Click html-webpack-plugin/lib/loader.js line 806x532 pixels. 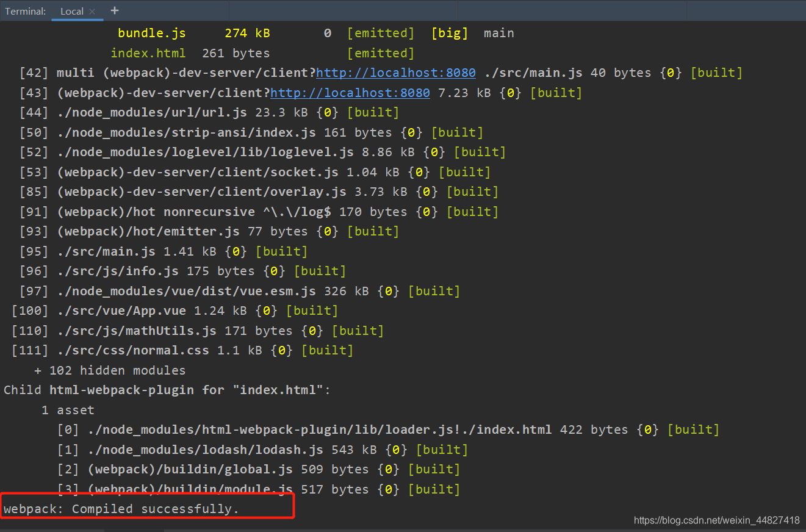(388, 430)
